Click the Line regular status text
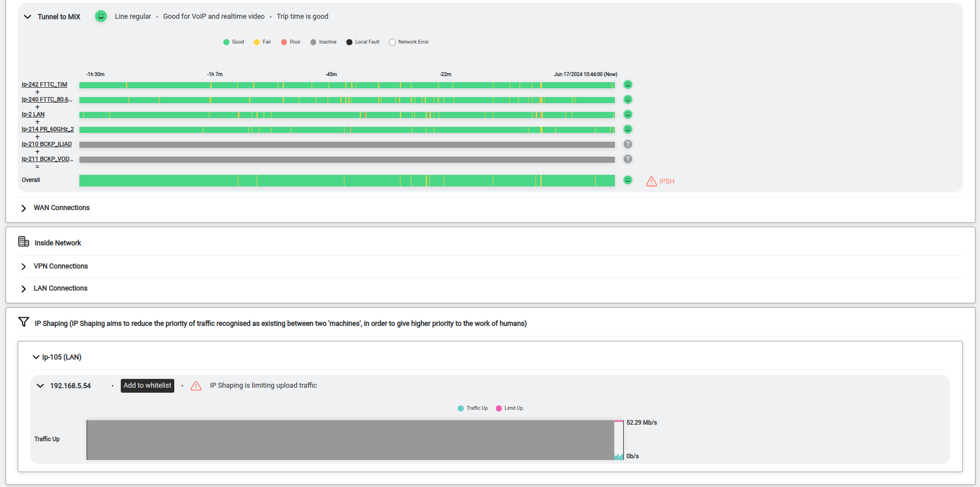This screenshot has width=980, height=487. tap(133, 17)
